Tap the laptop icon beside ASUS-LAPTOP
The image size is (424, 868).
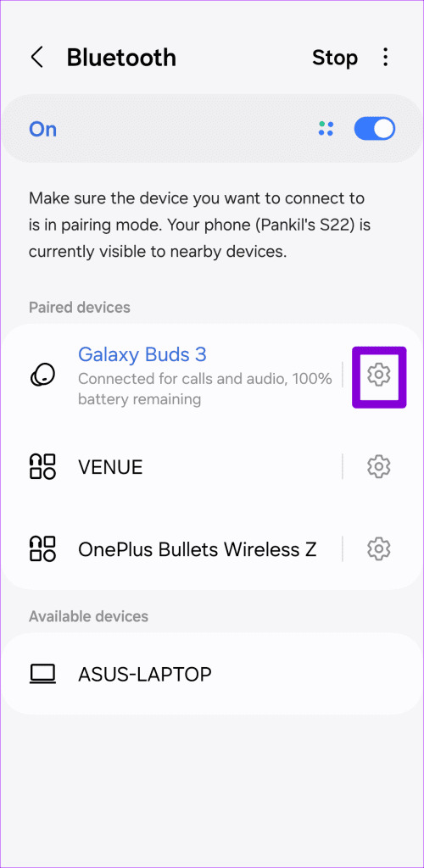click(42, 674)
